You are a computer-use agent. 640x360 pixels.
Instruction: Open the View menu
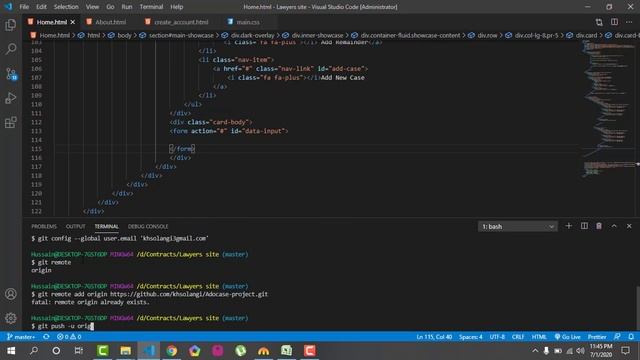[92, 7]
